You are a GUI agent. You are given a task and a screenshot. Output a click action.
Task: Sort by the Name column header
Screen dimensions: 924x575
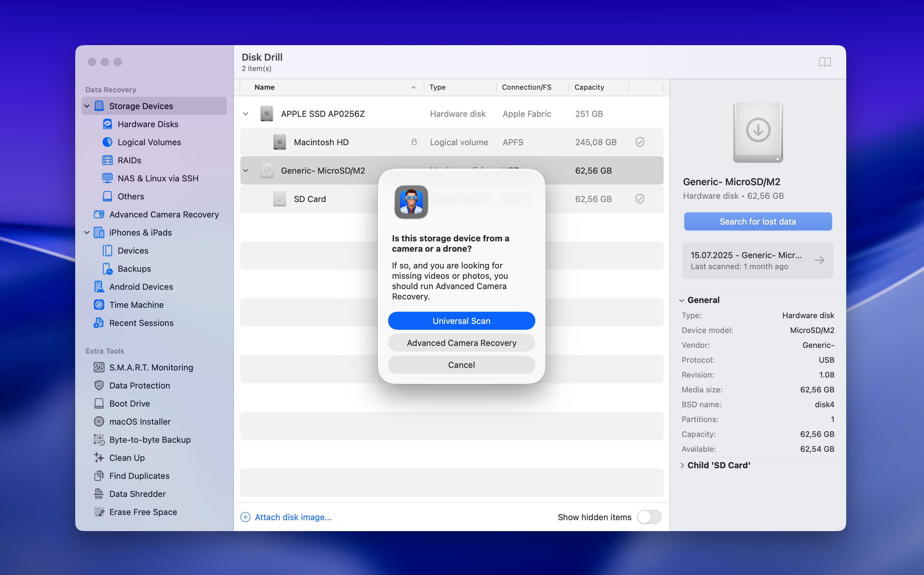pos(332,87)
